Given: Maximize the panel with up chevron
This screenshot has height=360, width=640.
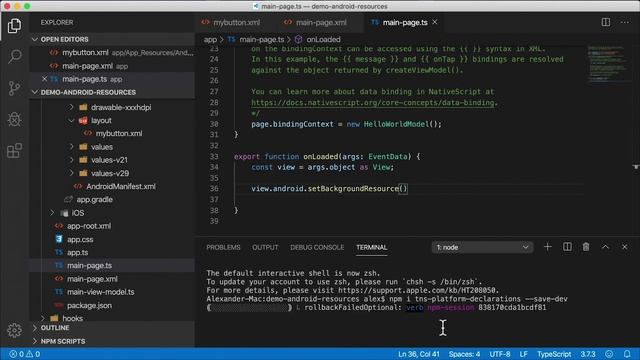Looking at the screenshot, I should pos(605,247).
